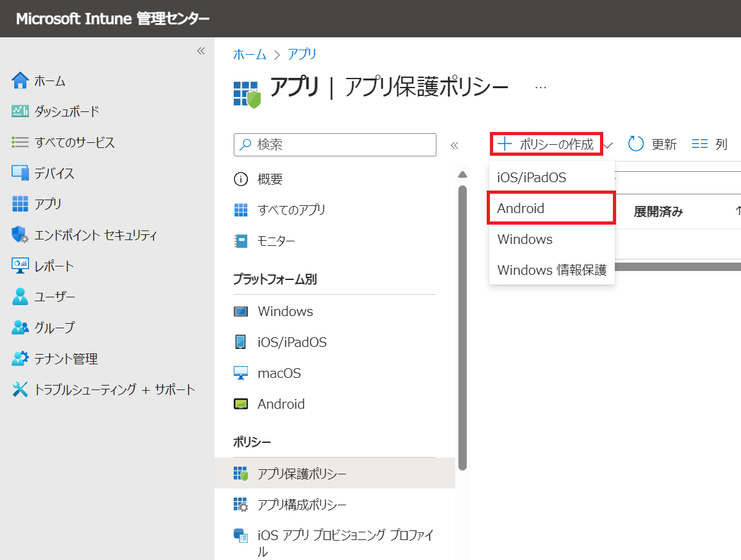741x560 pixels.
Task: Click the 概要 info icon
Action: click(241, 179)
